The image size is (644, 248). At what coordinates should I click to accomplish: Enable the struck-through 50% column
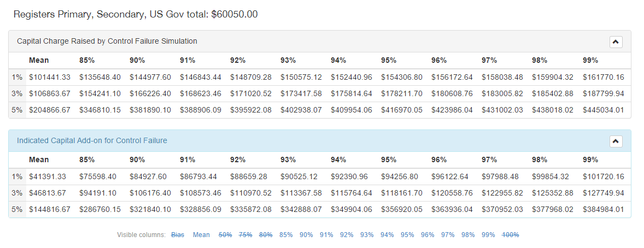point(225,235)
